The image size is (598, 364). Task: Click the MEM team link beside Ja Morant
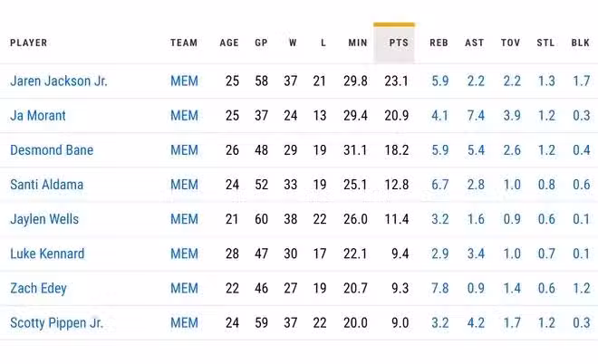coord(184,116)
